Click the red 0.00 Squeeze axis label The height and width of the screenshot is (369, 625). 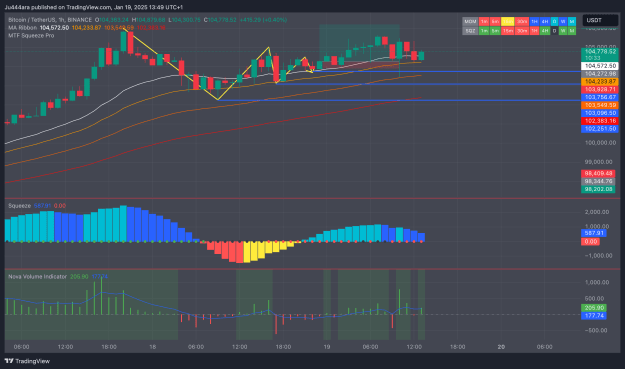tap(590, 241)
